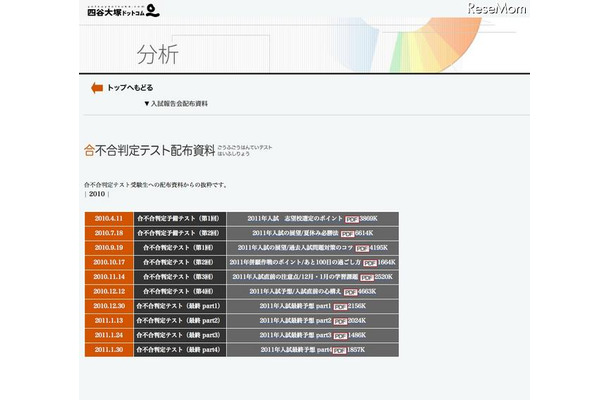Screen dimensions: 610x400
Task: Click 合不合判定テスト（第1回） cell
Action: pos(180,248)
